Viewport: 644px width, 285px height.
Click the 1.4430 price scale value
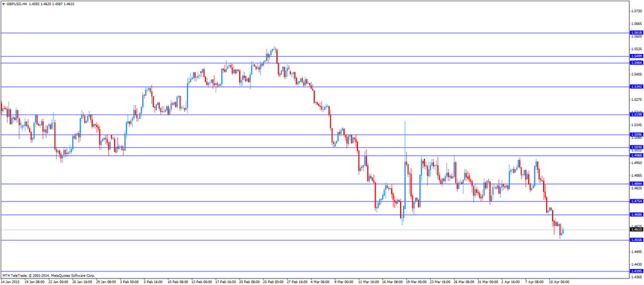pos(636,264)
